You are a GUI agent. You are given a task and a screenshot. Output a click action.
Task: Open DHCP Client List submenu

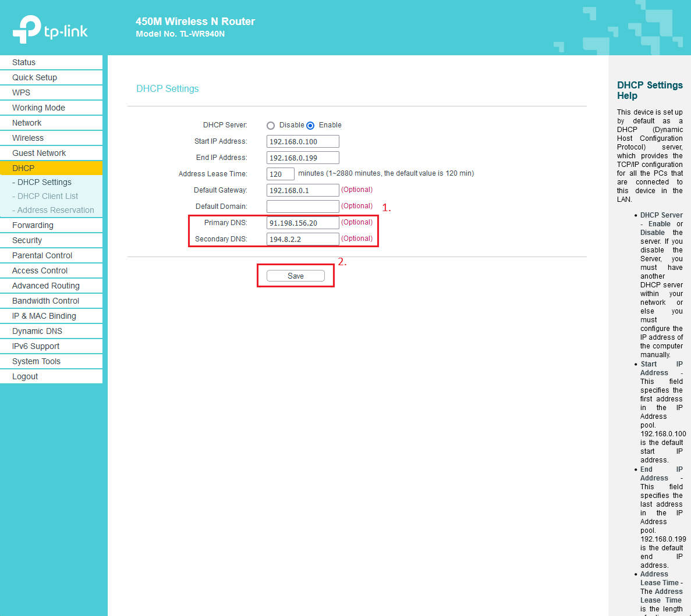(47, 196)
